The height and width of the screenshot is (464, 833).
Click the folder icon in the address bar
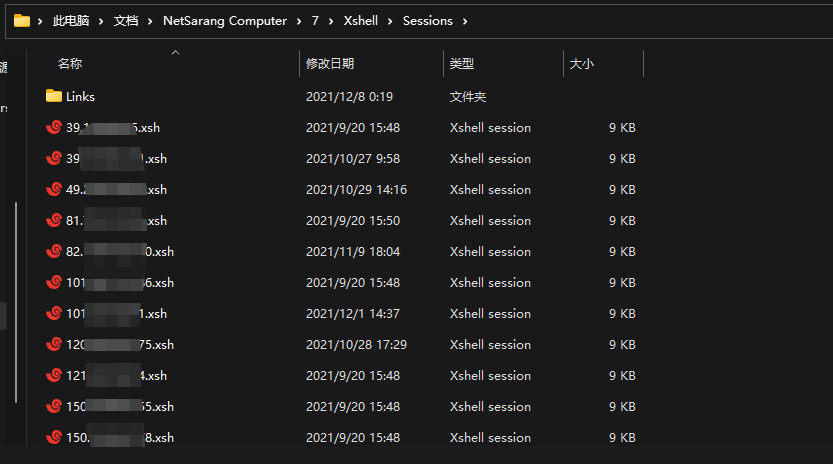pyautogui.click(x=21, y=20)
